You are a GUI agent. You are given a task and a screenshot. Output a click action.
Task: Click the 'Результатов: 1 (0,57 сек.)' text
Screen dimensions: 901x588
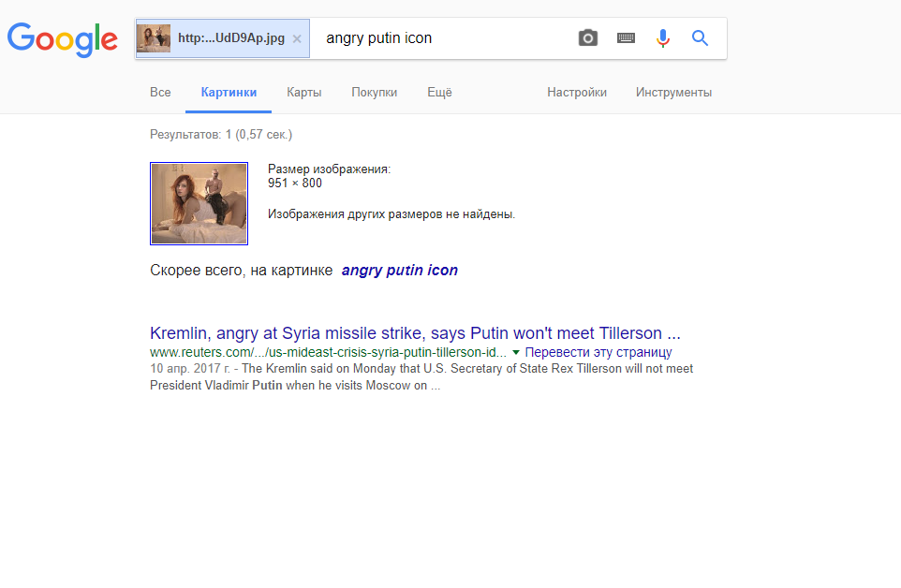pyautogui.click(x=221, y=135)
